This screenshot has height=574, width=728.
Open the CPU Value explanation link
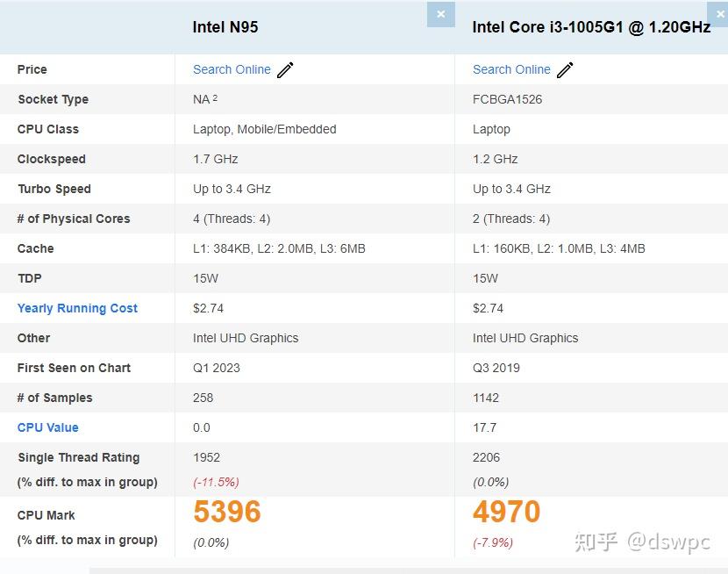point(47,427)
